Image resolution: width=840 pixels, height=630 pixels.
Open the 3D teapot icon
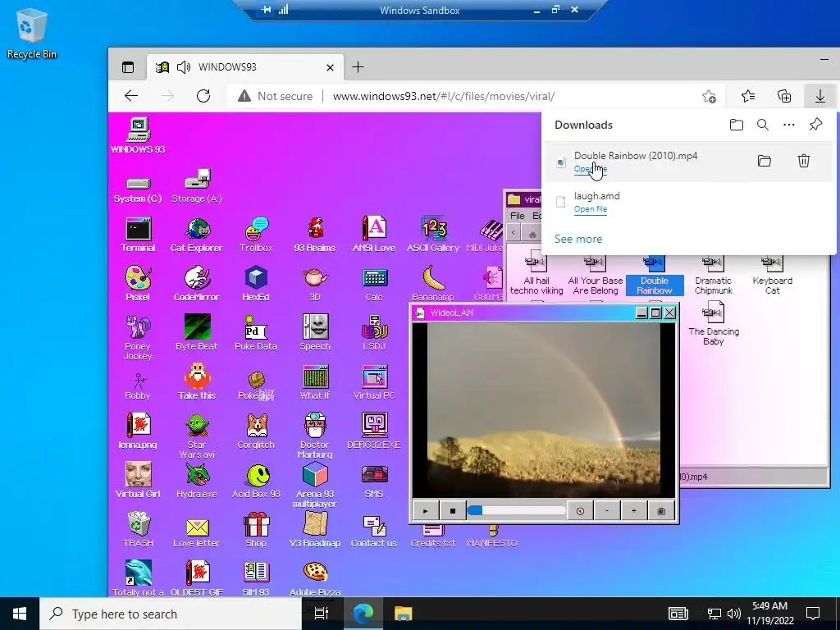[315, 283]
